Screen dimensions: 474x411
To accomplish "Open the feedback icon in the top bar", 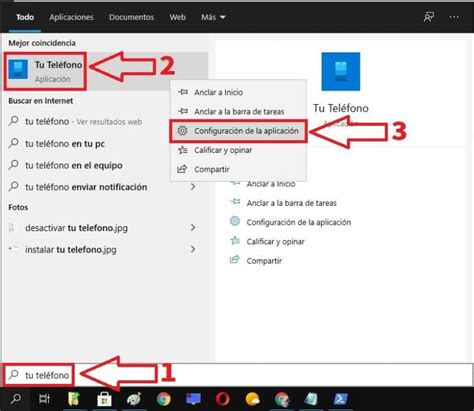I will pyautogui.click(x=429, y=17).
